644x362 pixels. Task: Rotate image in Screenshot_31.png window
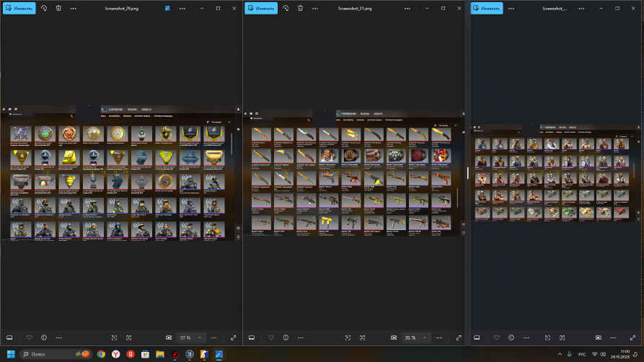tap(286, 8)
